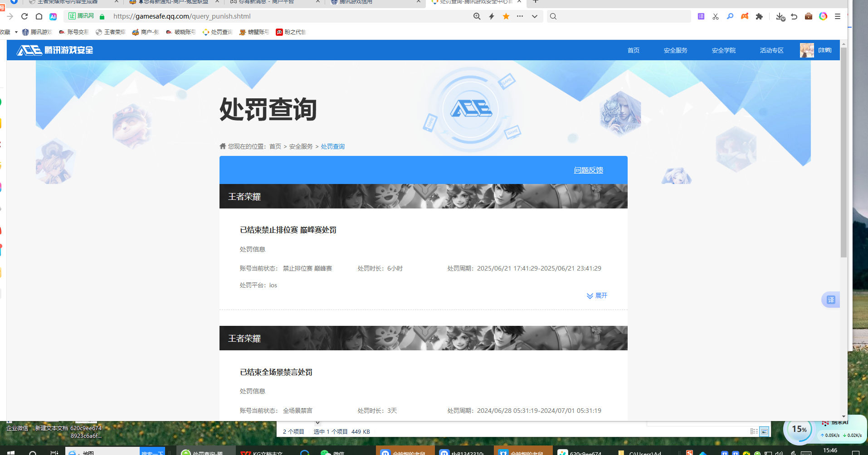868x455 pixels.
Task: Open the brown briefcase toolbox icon
Action: [809, 16]
